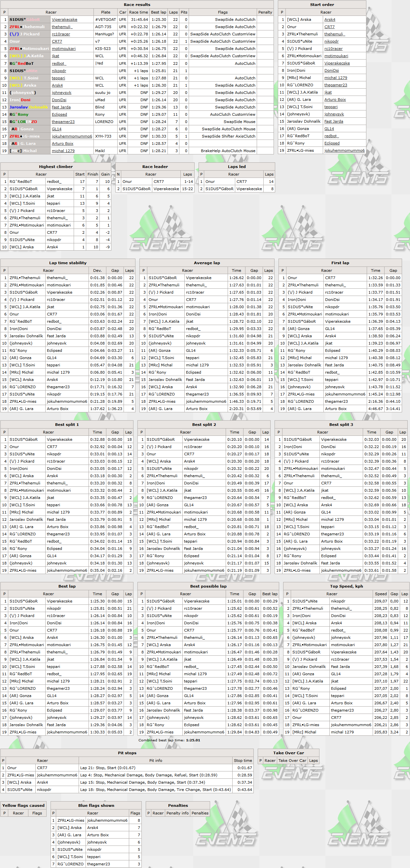Open DoniDsi link in Race results table
Screen dimensions: 410x868
(59, 100)
